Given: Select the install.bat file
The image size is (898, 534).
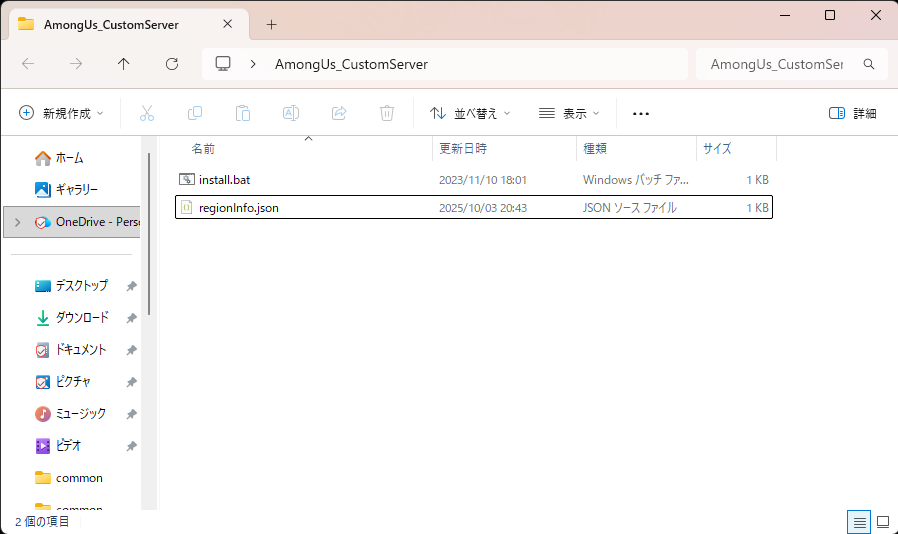Looking at the screenshot, I should pos(223,180).
